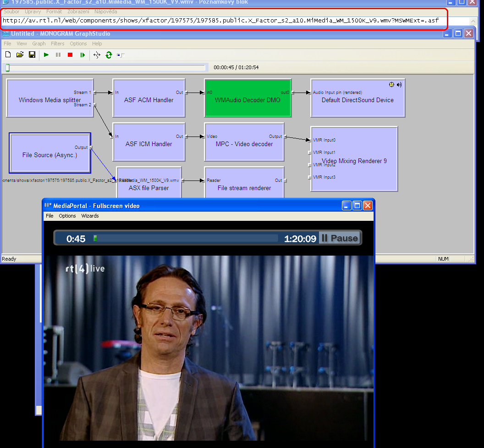Click the URL text field in Notepad
The image size is (484, 448).
coord(235,21)
